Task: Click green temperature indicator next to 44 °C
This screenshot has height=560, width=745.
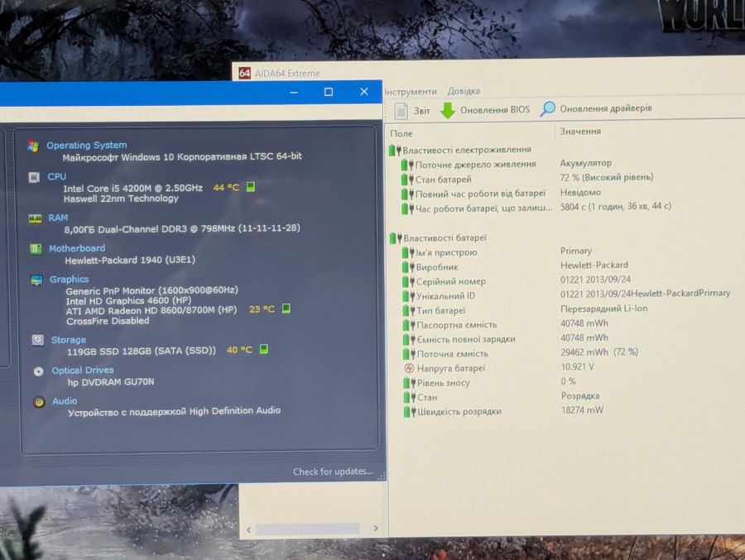Action: (251, 187)
